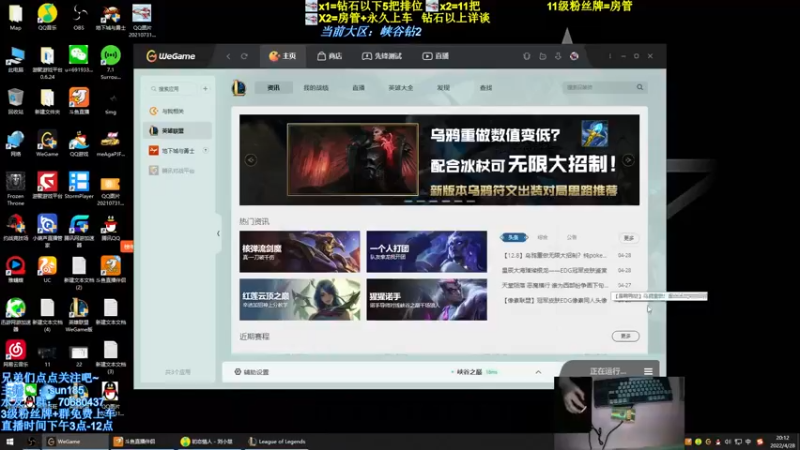Open the 天堂 news headline dated 04-27
The height and width of the screenshot is (450, 800).
555,285
